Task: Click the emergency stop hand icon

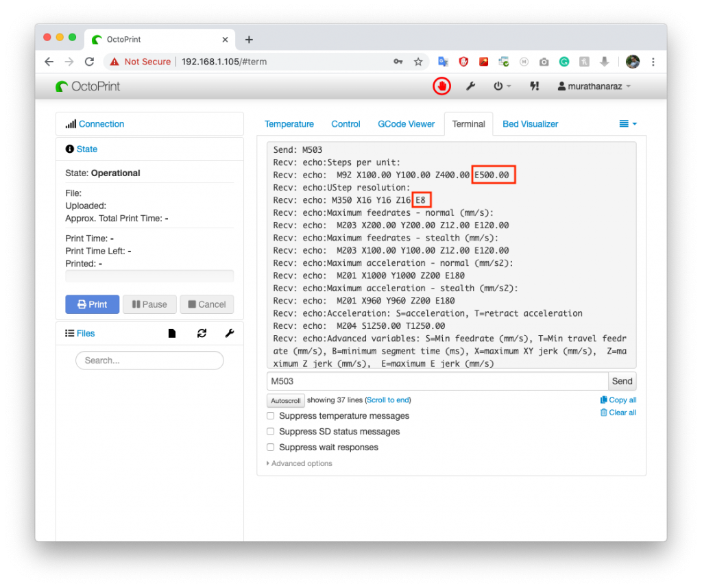Action: coord(441,86)
